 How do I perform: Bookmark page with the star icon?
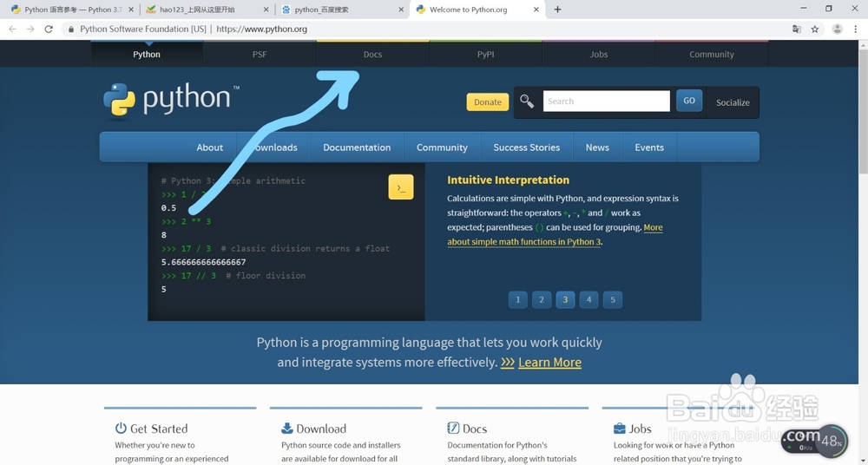coord(815,29)
